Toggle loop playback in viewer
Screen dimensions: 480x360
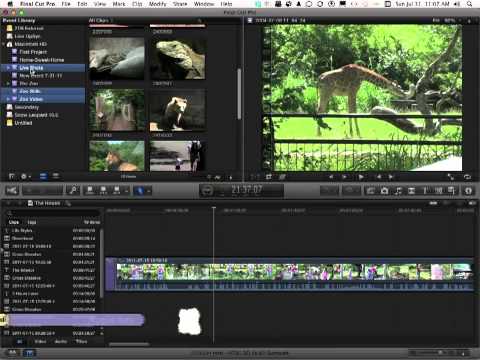pos(467,177)
